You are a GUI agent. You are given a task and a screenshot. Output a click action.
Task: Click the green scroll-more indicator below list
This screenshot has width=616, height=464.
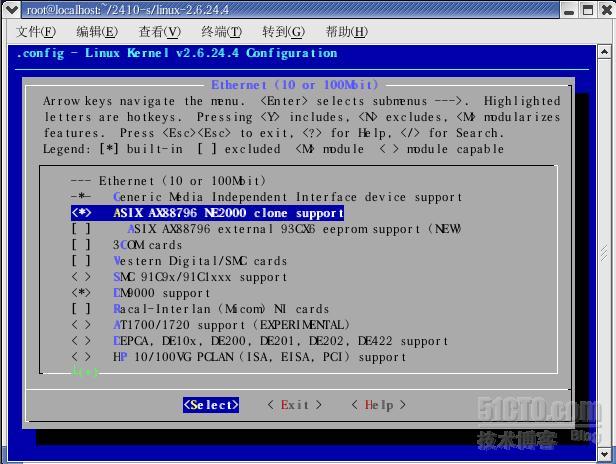tap(85, 371)
